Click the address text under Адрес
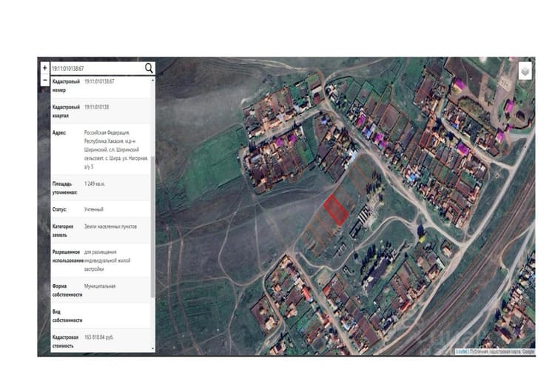 [x=116, y=149]
